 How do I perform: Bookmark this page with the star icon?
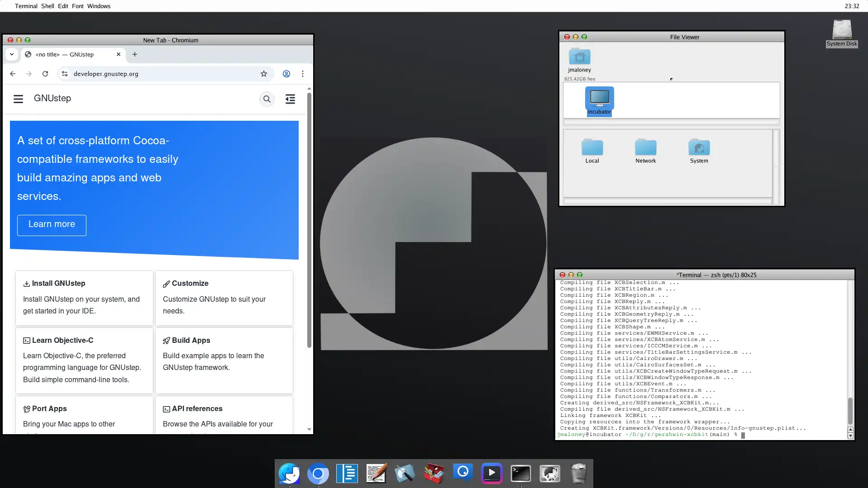[264, 74]
